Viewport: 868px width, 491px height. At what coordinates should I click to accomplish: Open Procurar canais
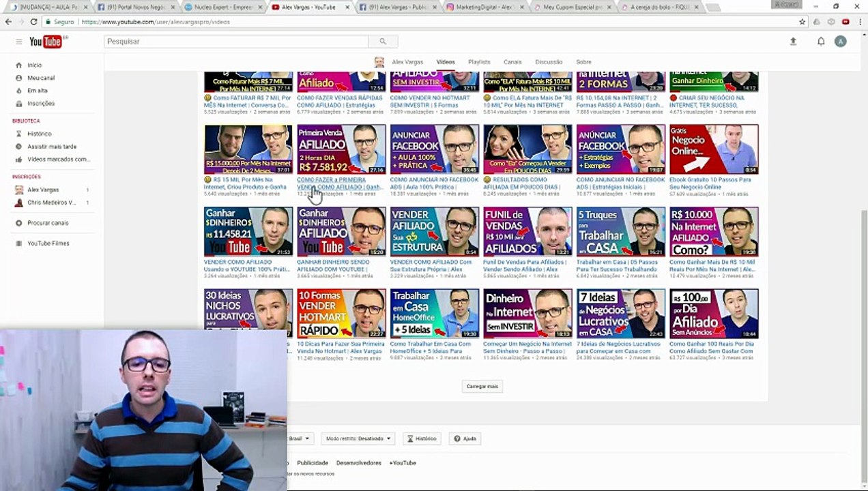[48, 223]
